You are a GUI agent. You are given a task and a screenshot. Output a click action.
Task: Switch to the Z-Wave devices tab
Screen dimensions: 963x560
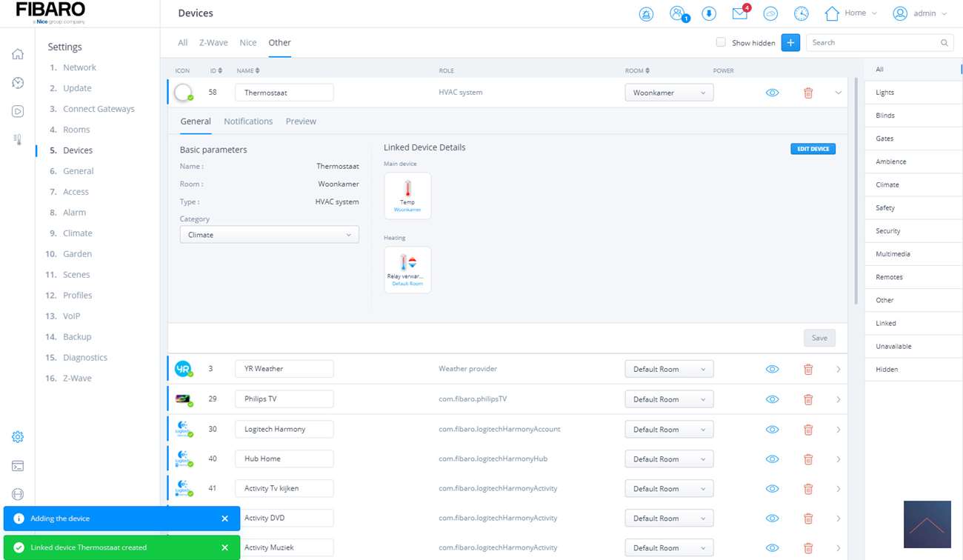click(x=213, y=42)
